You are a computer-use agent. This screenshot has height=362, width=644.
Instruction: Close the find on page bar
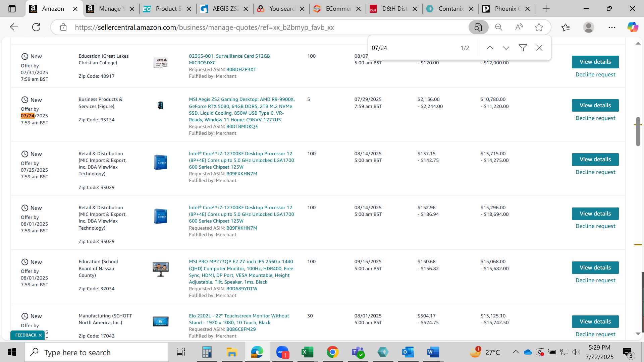click(539, 48)
